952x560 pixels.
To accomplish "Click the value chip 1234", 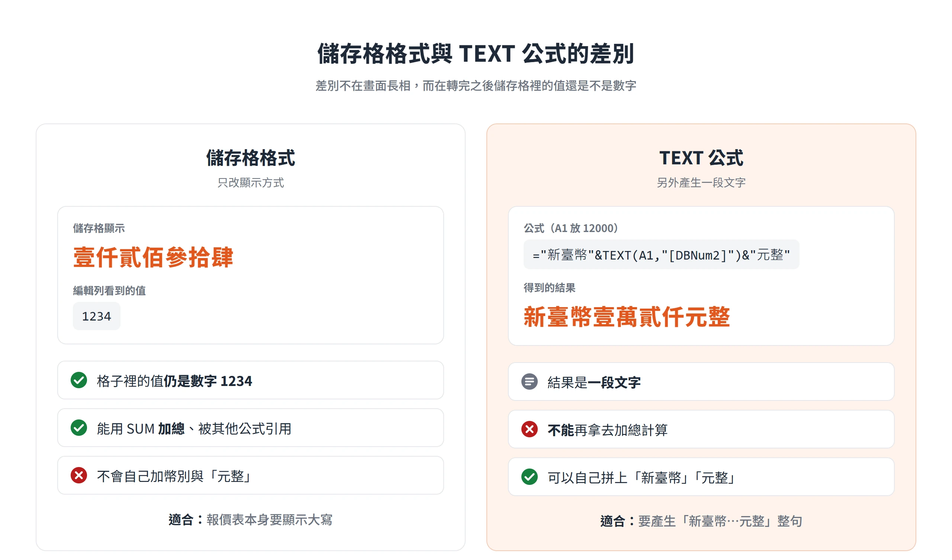I will click(97, 316).
